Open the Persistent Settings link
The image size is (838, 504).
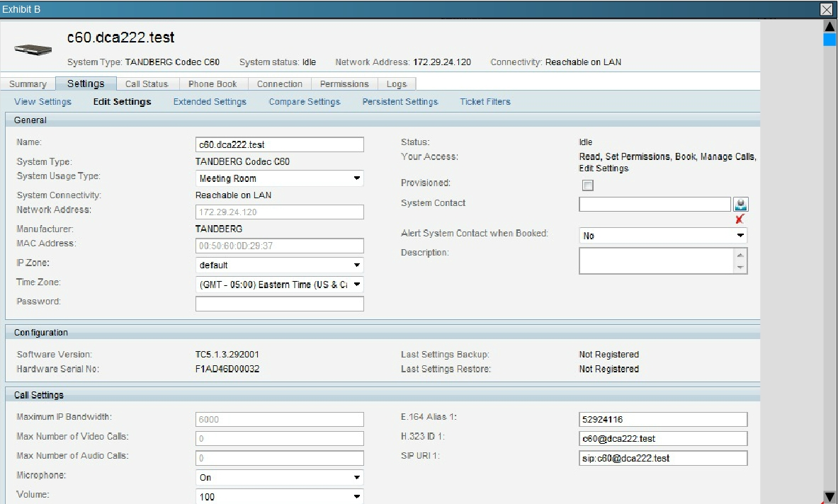click(x=400, y=102)
